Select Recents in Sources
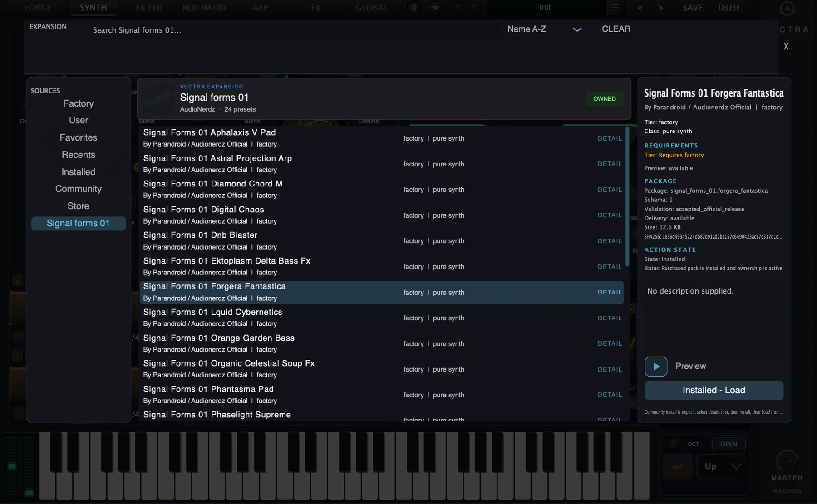 pos(79,155)
